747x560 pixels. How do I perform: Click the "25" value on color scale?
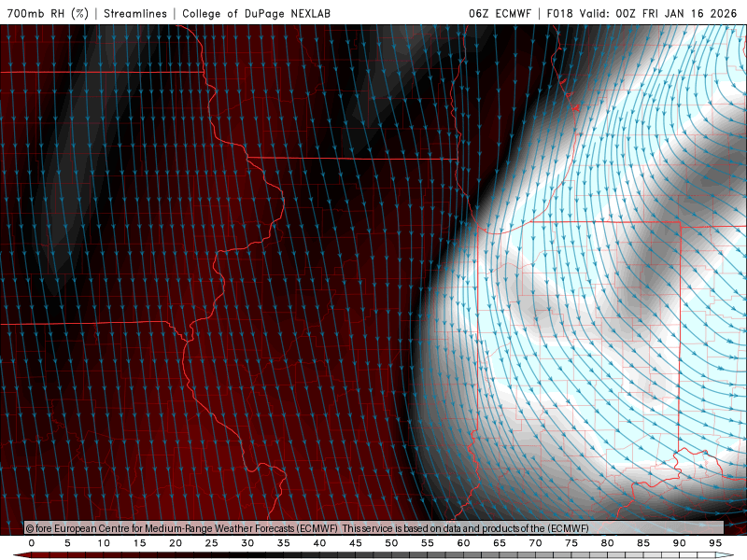[212, 543]
